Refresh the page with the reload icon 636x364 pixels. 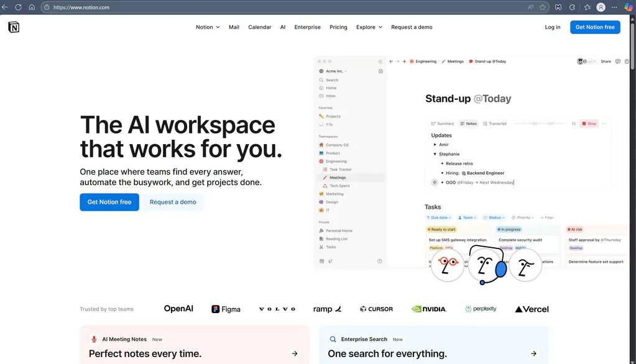[x=18, y=7]
